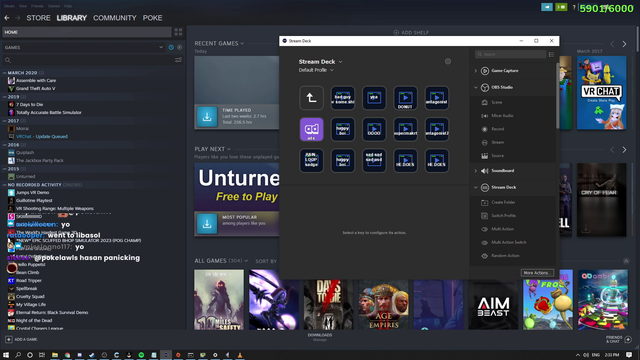Switch Steam library to grid collections view

[x=178, y=32]
